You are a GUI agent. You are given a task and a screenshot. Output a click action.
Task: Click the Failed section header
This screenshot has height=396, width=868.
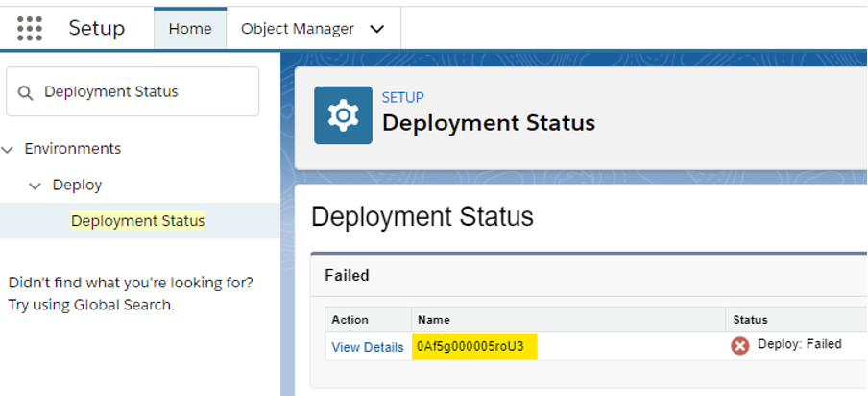pos(347,276)
